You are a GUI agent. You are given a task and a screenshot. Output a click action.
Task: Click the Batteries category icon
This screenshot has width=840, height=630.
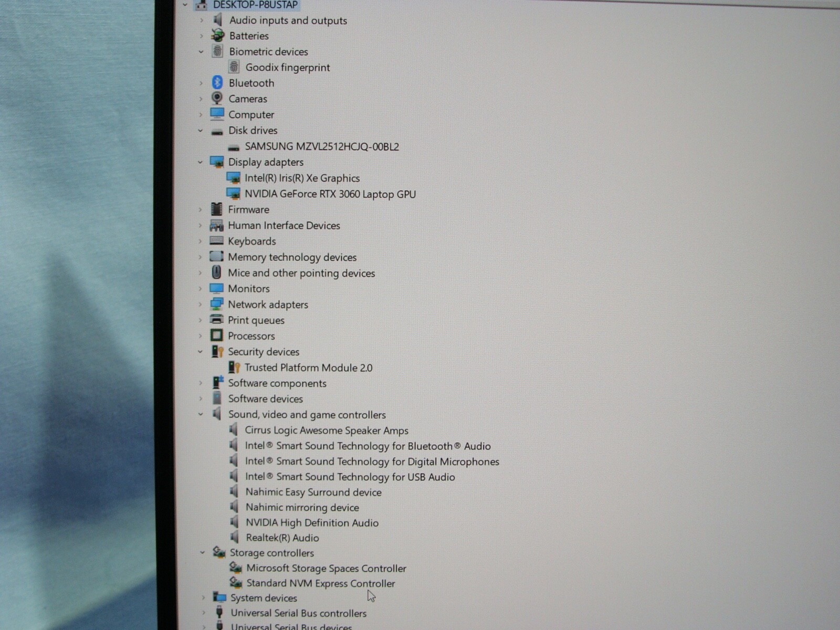(217, 35)
